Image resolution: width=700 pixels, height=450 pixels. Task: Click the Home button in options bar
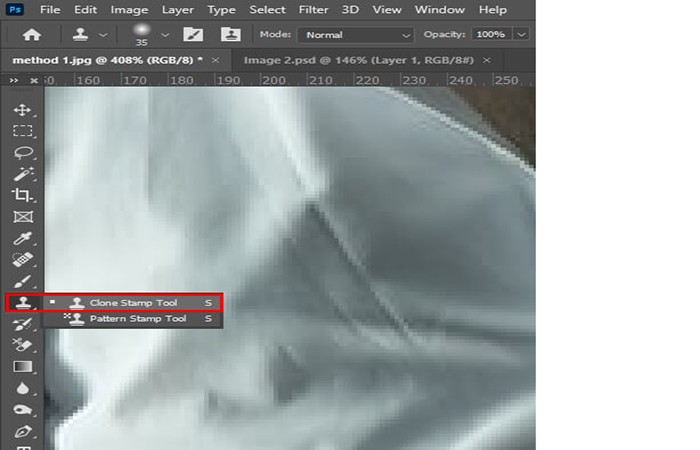tap(32, 34)
